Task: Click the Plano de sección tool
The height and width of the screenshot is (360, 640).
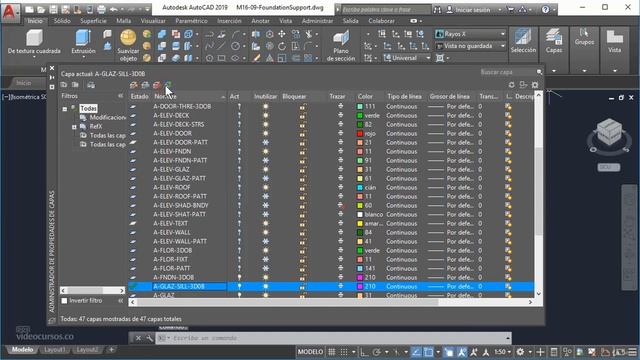Action: tap(341, 46)
